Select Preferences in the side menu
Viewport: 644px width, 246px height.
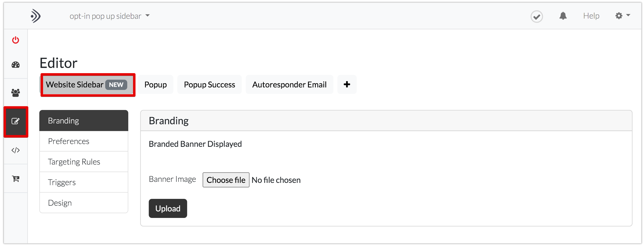84,141
